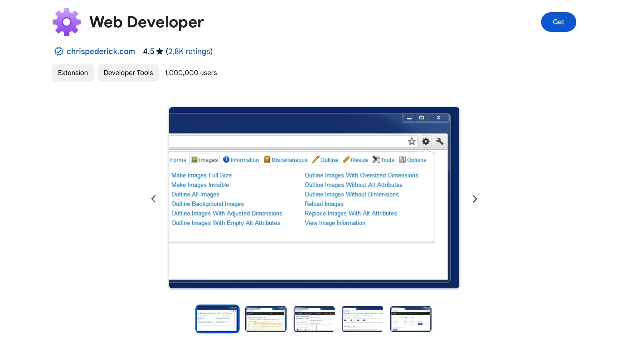This screenshot has height=340, width=644.
Task: Click Make Images Invisible
Action: pyautogui.click(x=200, y=185)
